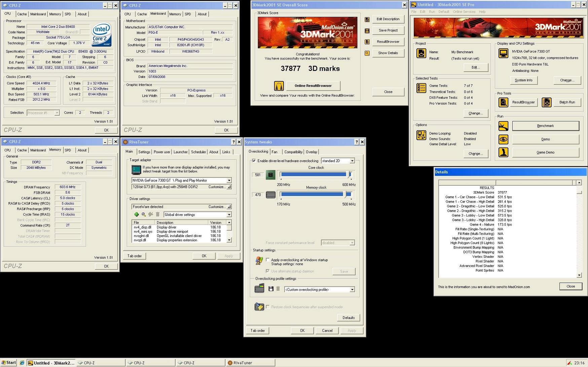The width and height of the screenshot is (588, 367).
Task: Click the icon next to the ResultBrowser button in the score window
Action: pyautogui.click(x=367, y=42)
